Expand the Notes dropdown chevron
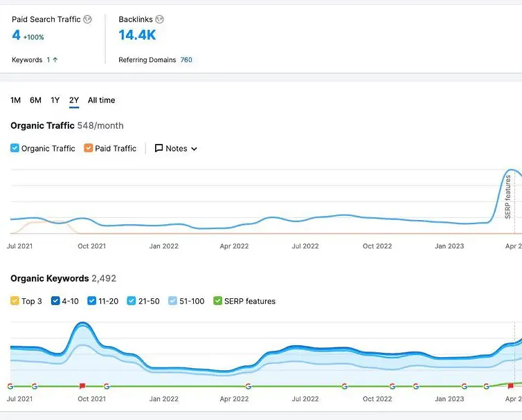The image size is (522, 420). tap(194, 149)
